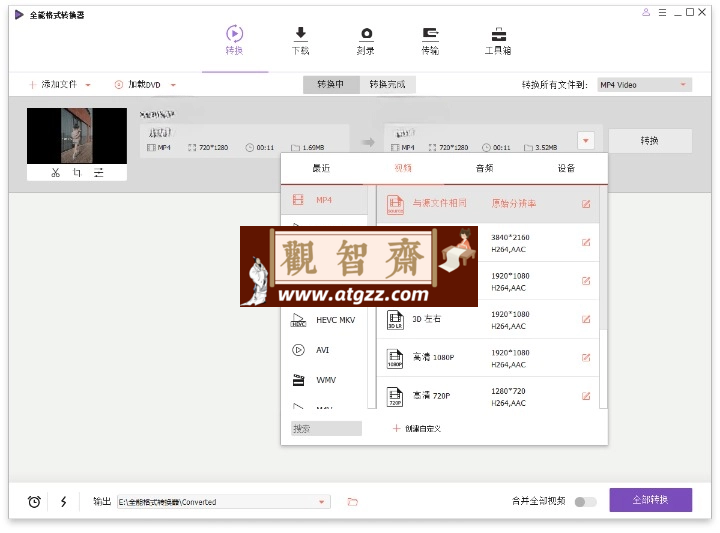The width and height of the screenshot is (720, 533).
Task: Switch to the 转换完成 tab
Action: click(x=388, y=84)
